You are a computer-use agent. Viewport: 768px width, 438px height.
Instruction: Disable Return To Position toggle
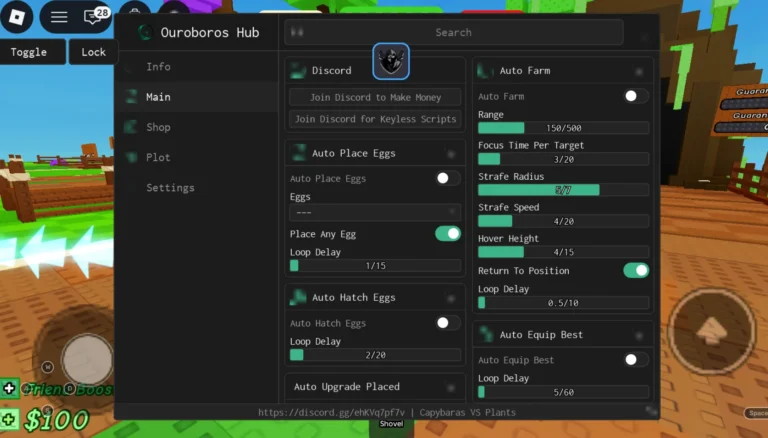tap(636, 270)
